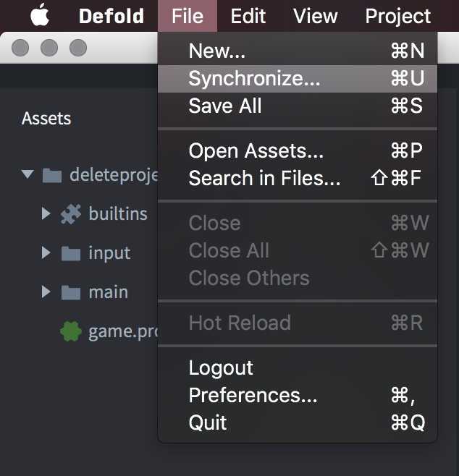The height and width of the screenshot is (476, 459).
Task: Open the Edit menu
Action: pyautogui.click(x=248, y=16)
